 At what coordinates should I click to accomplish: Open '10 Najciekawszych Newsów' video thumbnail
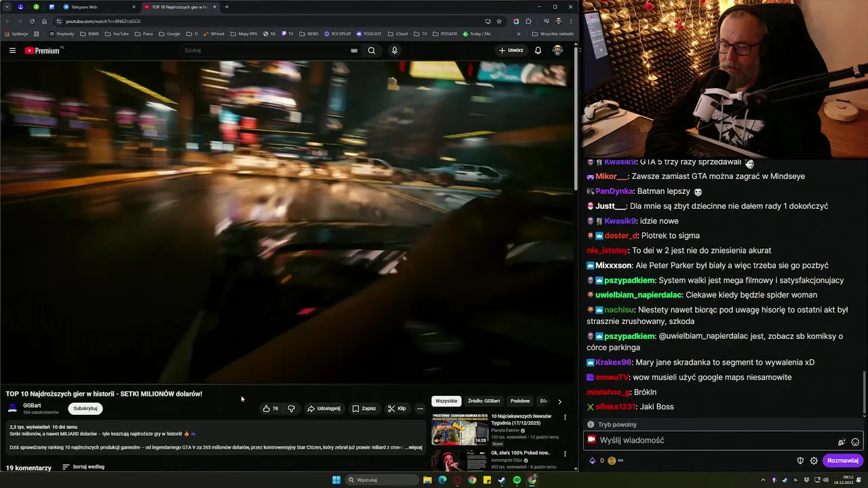point(460,428)
